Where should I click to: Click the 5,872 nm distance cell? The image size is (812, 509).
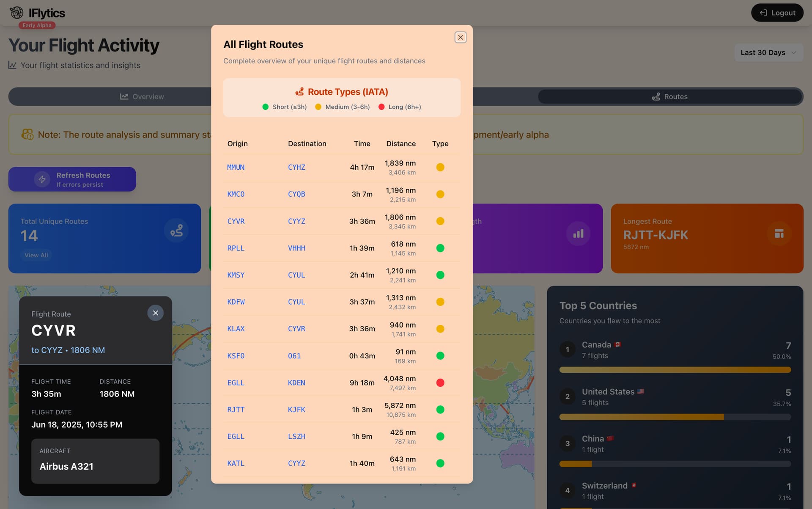click(x=400, y=405)
